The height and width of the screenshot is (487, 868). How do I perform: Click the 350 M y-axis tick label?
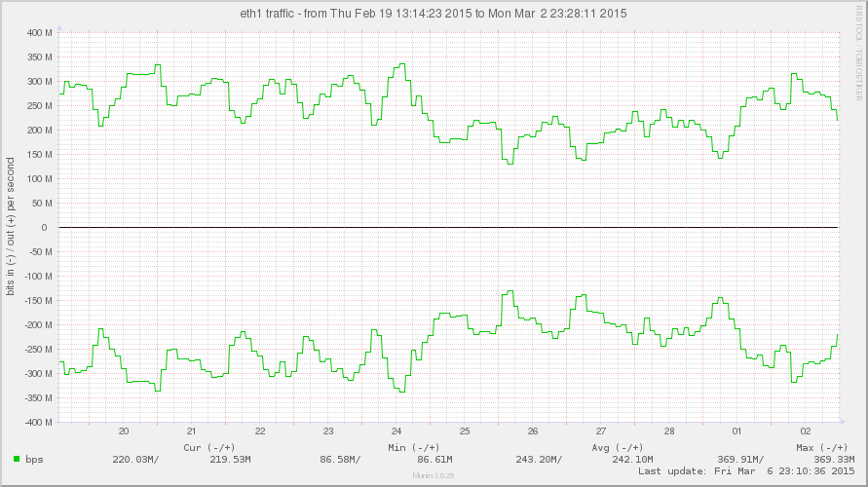point(40,57)
